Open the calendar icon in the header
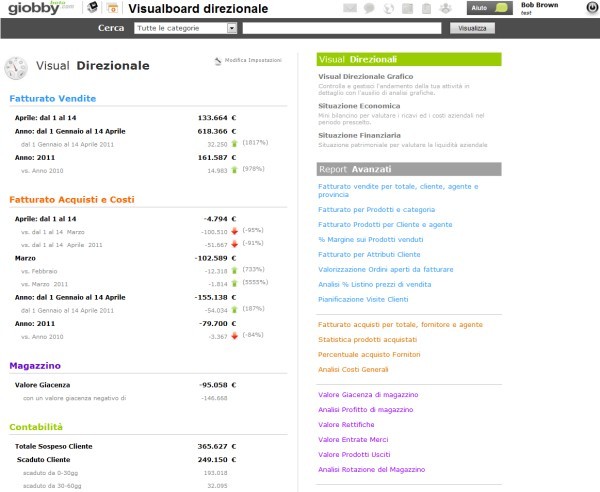 [x=112, y=8]
